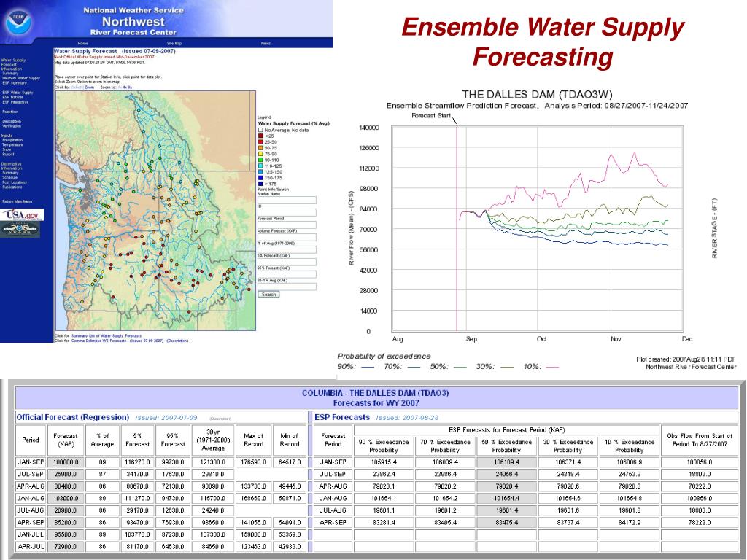Click the '64517.0' Min of Record cell
747x560 pixels.
coord(289,462)
